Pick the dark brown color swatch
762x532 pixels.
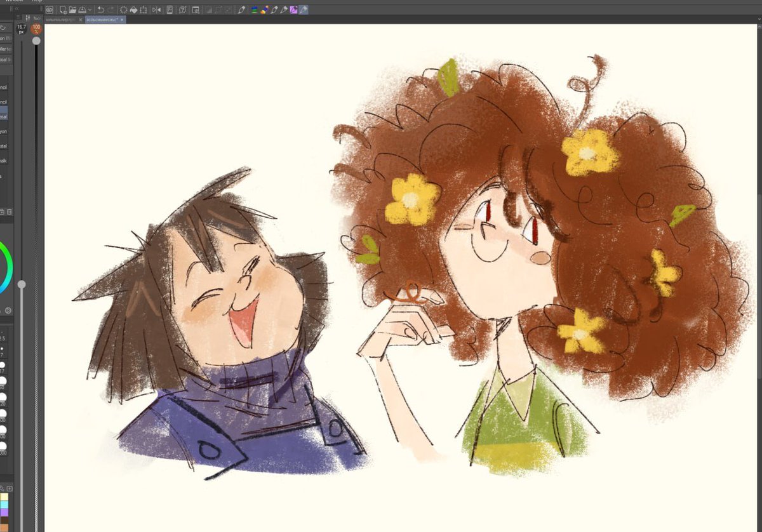[x=4, y=519]
